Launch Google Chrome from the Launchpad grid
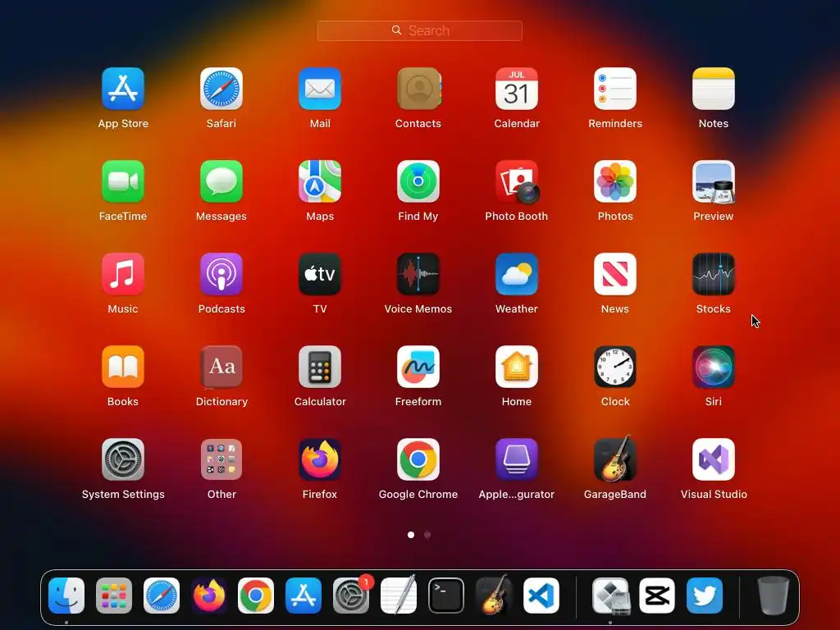Viewport: 840px width, 630px height. tap(418, 459)
